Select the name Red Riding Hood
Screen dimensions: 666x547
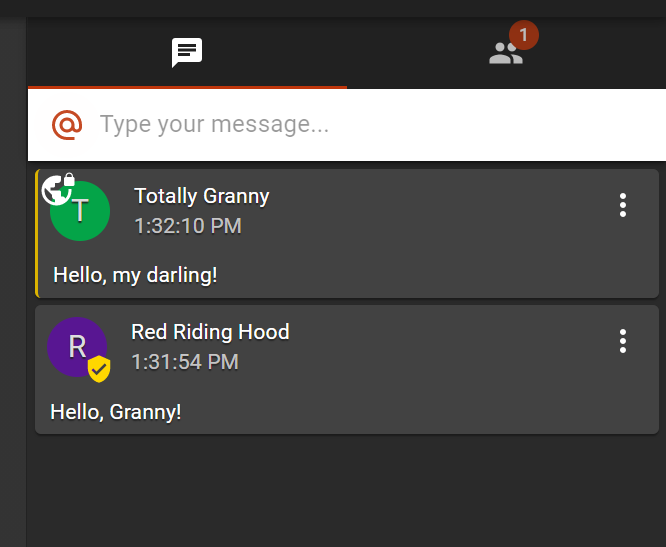click(210, 332)
